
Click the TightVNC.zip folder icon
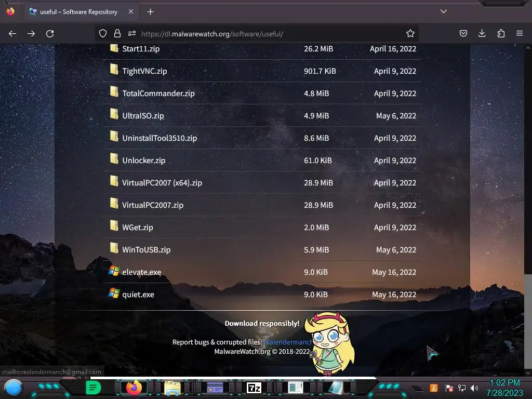[114, 70]
